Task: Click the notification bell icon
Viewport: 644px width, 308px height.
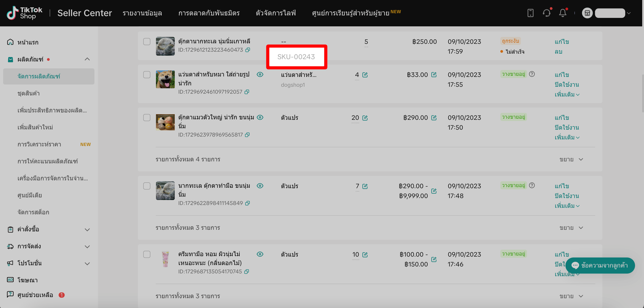Action: [563, 13]
